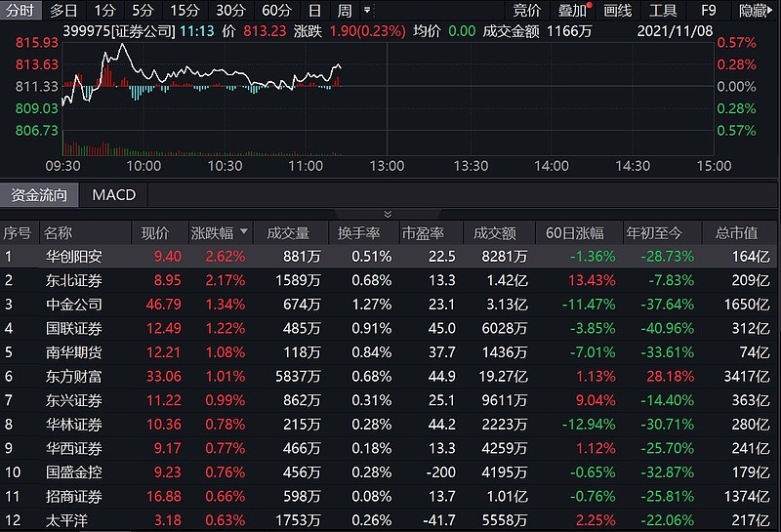The width and height of the screenshot is (781, 532).
Task: Collapse panel with the double chevron
Action: (388, 214)
